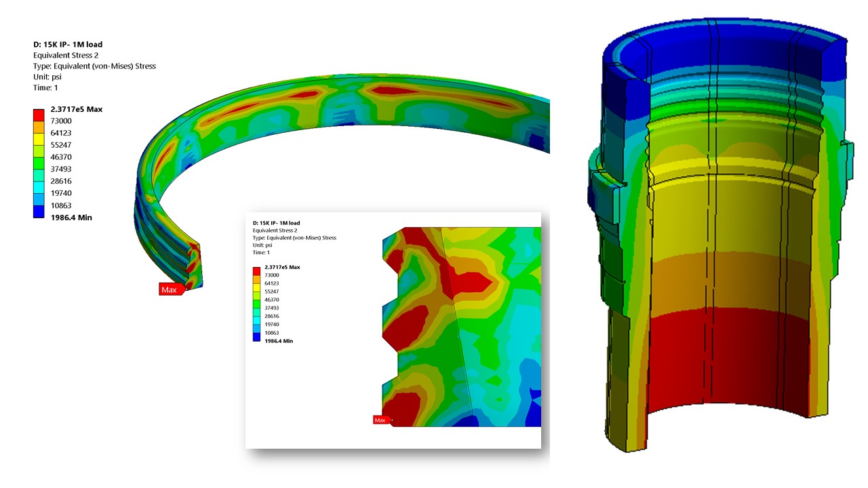Select the red swatch in the large legend
Screen dimensions: 868x488
pos(39,115)
